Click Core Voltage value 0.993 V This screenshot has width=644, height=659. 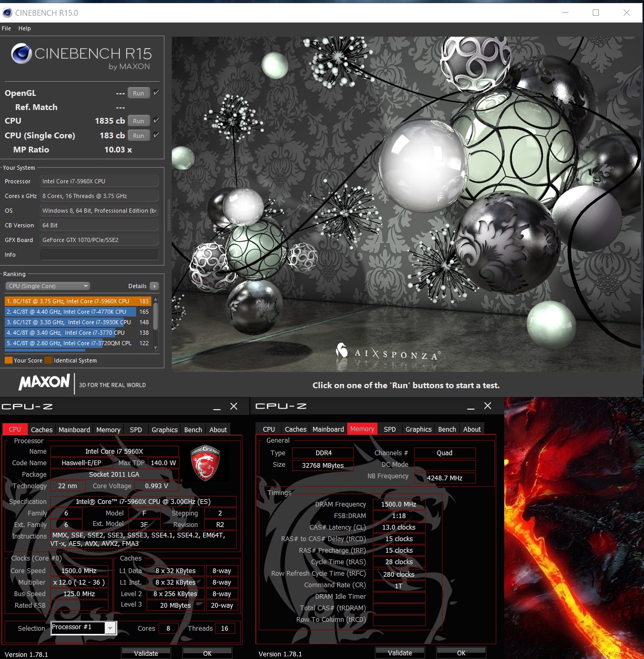click(x=157, y=486)
